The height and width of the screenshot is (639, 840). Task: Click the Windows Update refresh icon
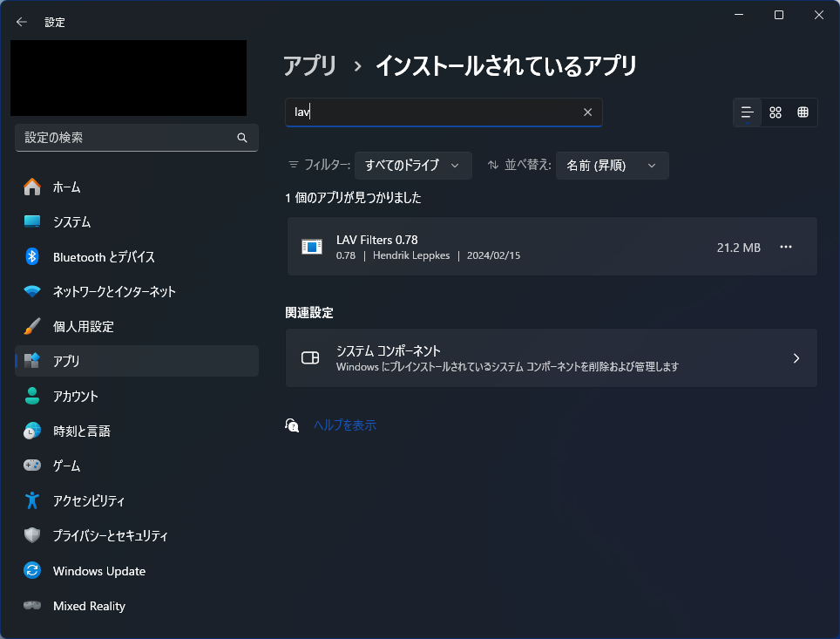point(32,570)
